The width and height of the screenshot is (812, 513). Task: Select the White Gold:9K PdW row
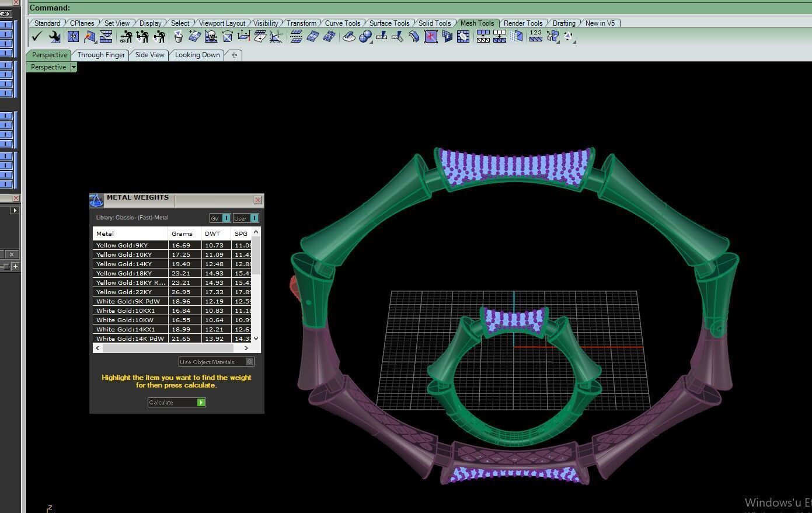tap(172, 301)
